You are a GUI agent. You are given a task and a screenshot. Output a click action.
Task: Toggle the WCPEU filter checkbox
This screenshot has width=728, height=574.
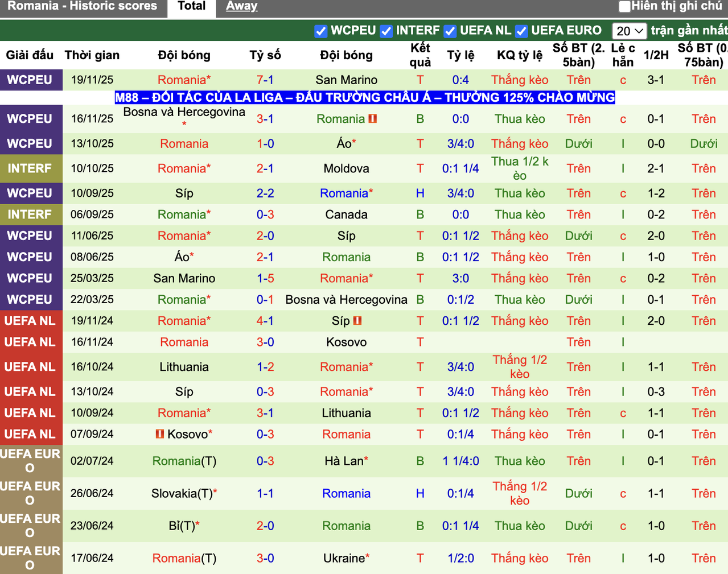[x=320, y=31]
